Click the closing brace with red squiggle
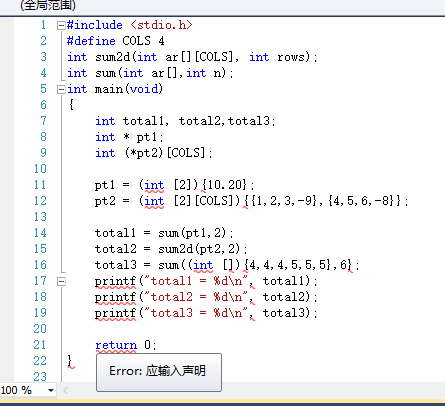The image size is (445, 406). (x=70, y=361)
